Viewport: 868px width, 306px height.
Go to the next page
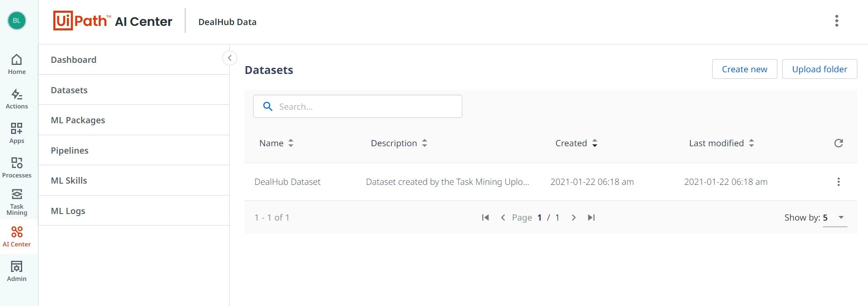coord(573,217)
